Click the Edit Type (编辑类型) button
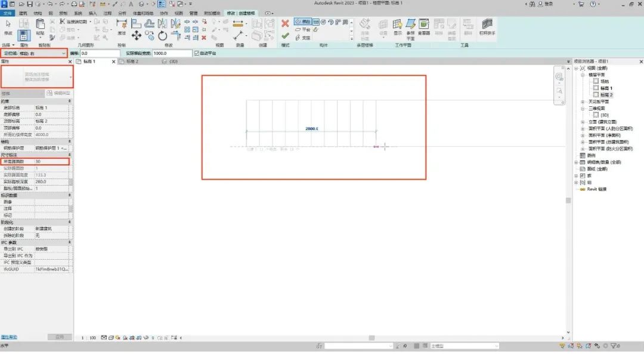The width and height of the screenshot is (644, 363). 58,94
